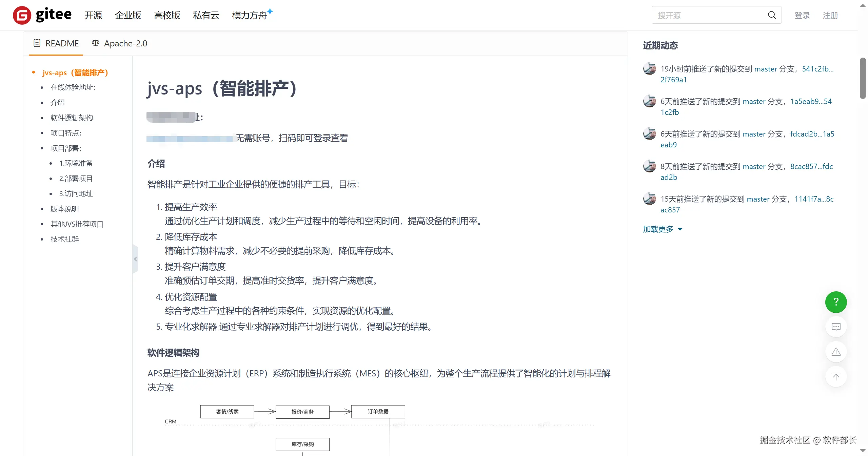Open the feedback chat bubble icon
The image size is (868, 456).
click(x=836, y=327)
